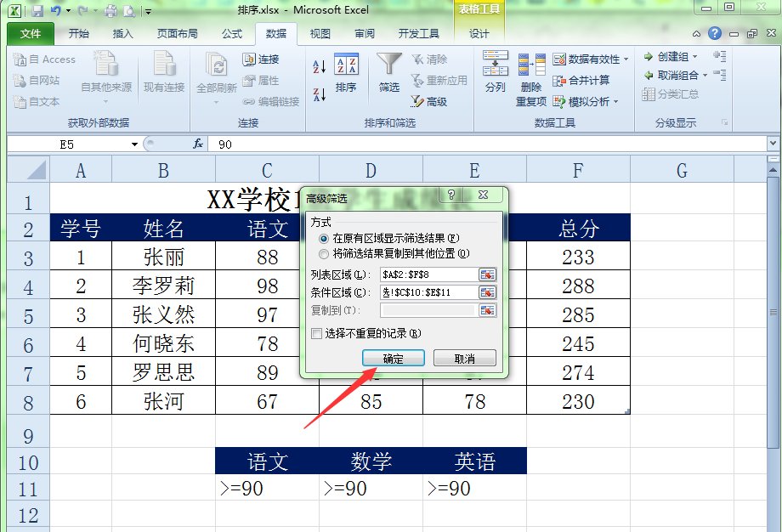Open 模拟分析 dropdown
The height and width of the screenshot is (532, 782).
click(616, 102)
